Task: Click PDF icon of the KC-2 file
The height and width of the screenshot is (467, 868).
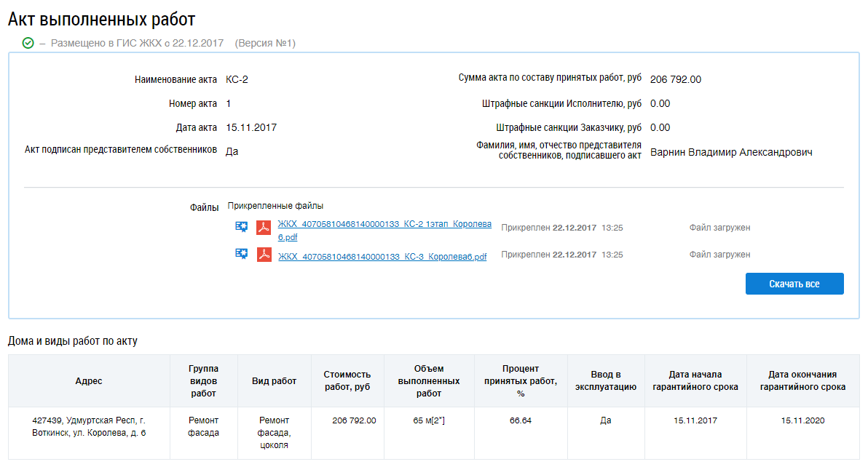Action: 264,228
